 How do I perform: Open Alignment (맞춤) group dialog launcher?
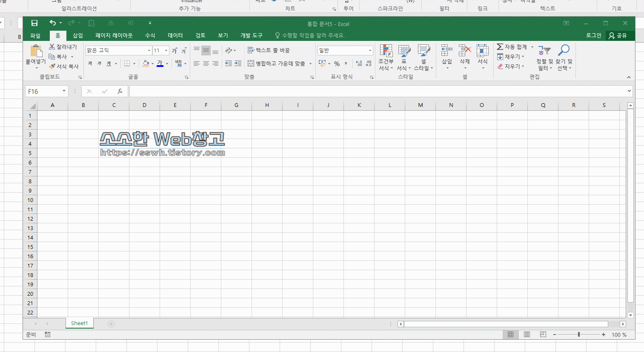312,77
